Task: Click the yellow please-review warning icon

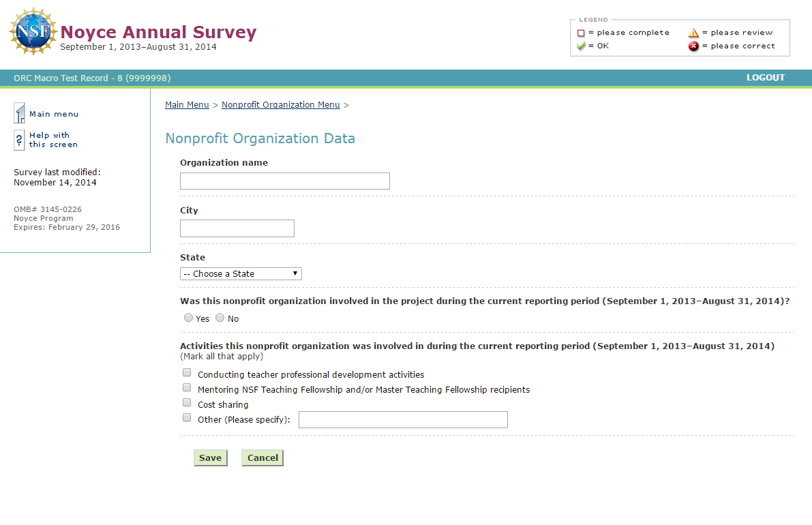Action: click(694, 33)
